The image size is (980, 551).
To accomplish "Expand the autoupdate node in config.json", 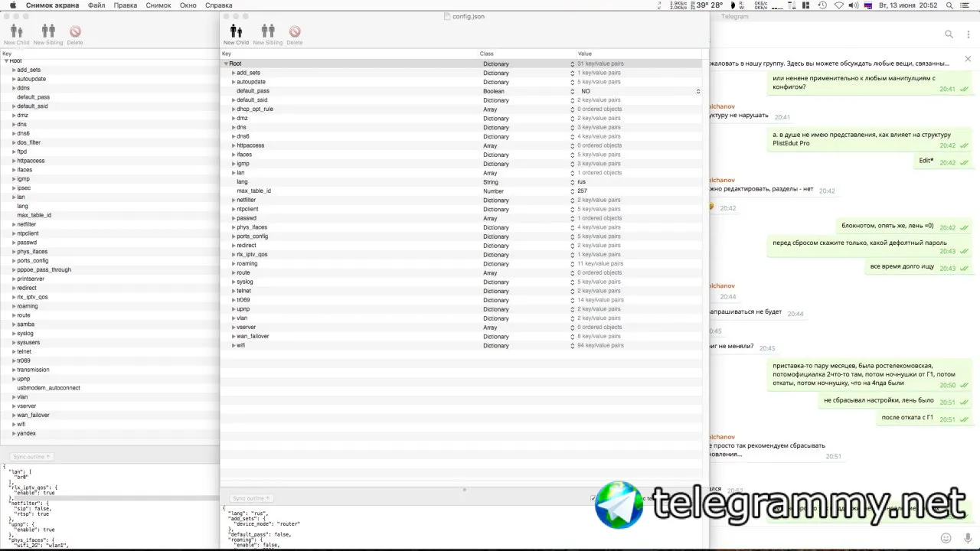I will pos(234,82).
